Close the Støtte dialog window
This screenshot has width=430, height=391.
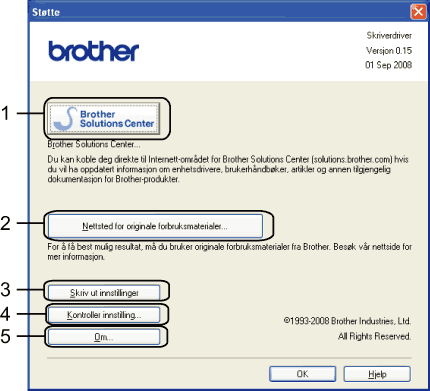tap(418, 12)
